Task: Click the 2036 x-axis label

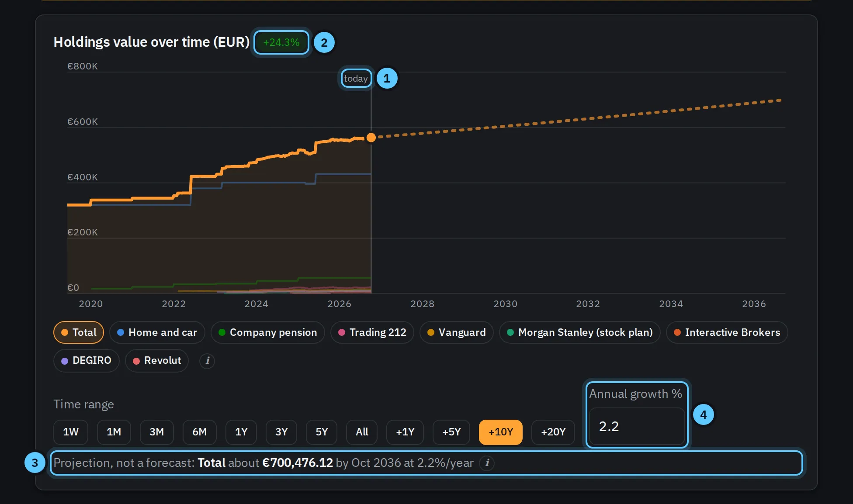Action: [x=754, y=304]
